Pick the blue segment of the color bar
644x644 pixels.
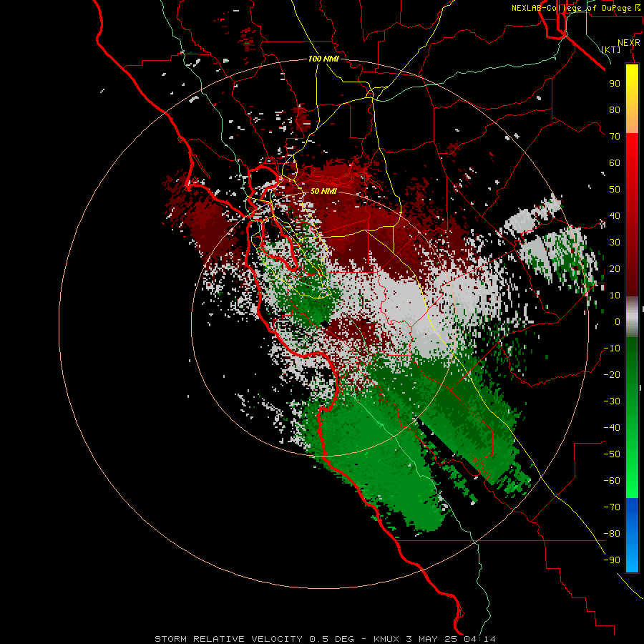coord(632,535)
